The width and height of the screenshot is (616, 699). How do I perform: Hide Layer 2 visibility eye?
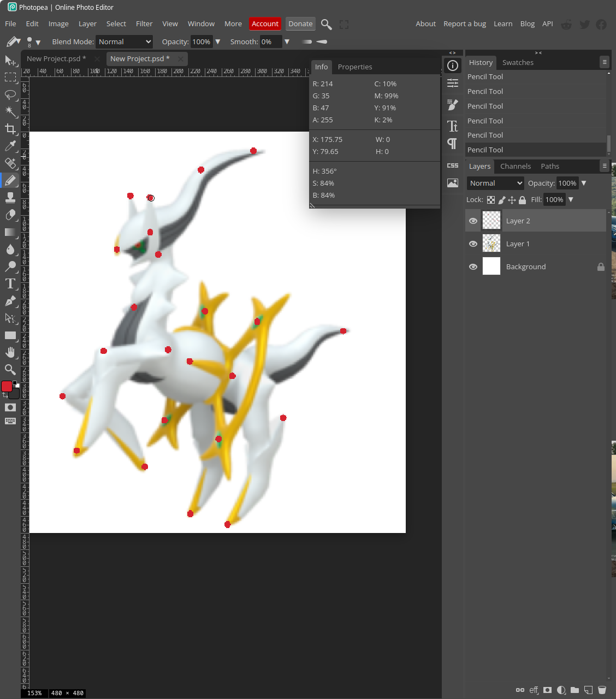point(473,221)
